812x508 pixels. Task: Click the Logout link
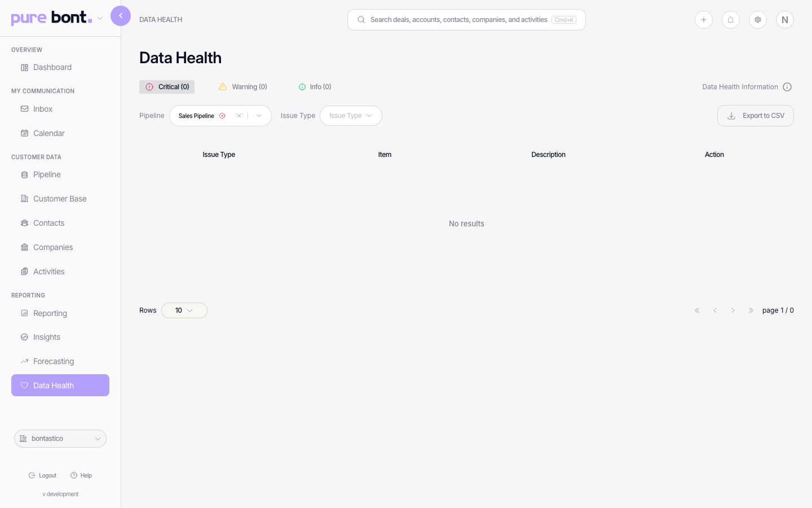pos(43,475)
